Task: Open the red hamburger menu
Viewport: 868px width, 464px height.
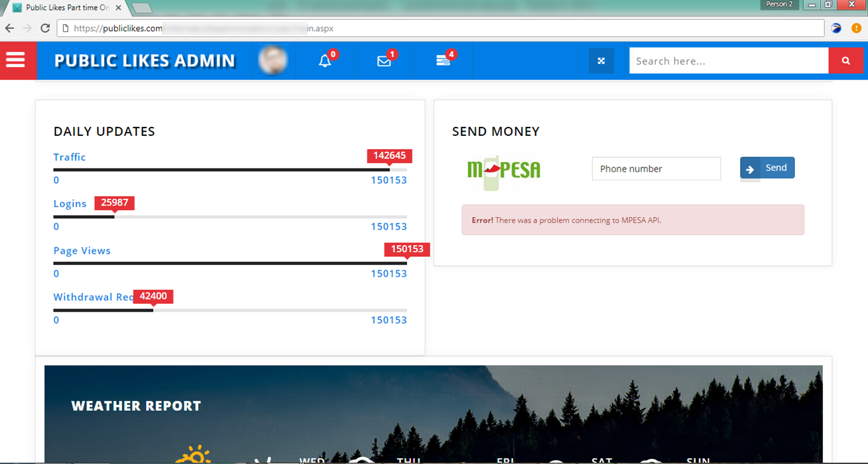Action: point(16,60)
